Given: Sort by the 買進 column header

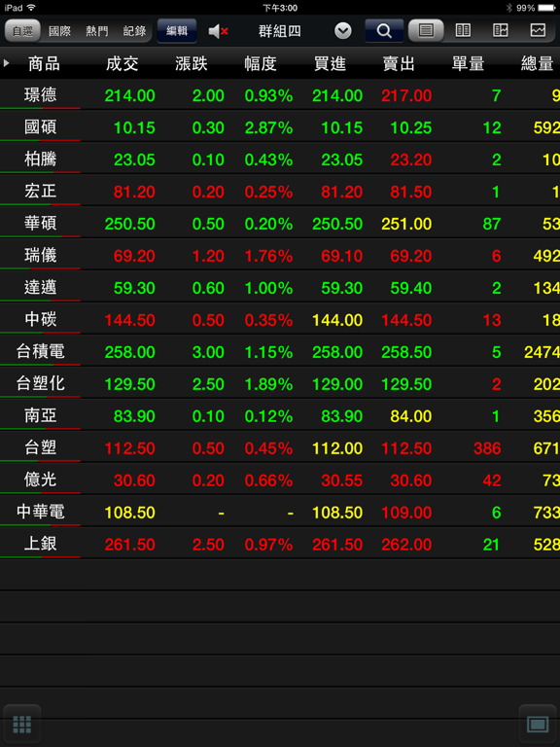Looking at the screenshot, I should click(x=330, y=63).
